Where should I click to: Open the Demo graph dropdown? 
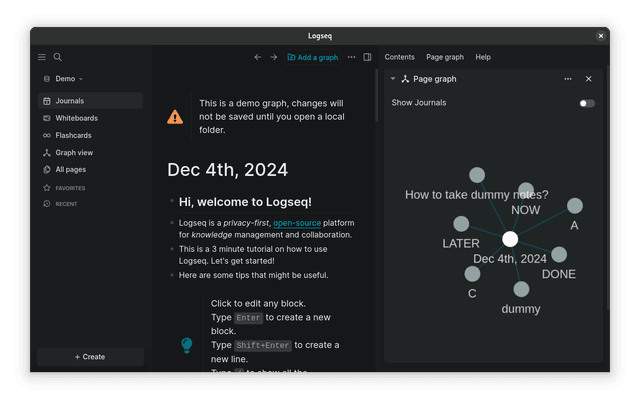[x=64, y=79]
